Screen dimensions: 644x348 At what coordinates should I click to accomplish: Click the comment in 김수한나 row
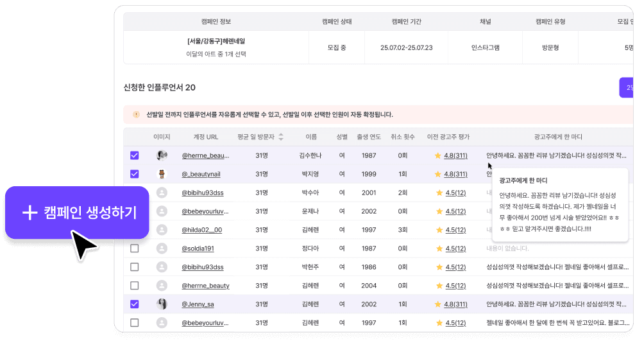tap(556, 155)
